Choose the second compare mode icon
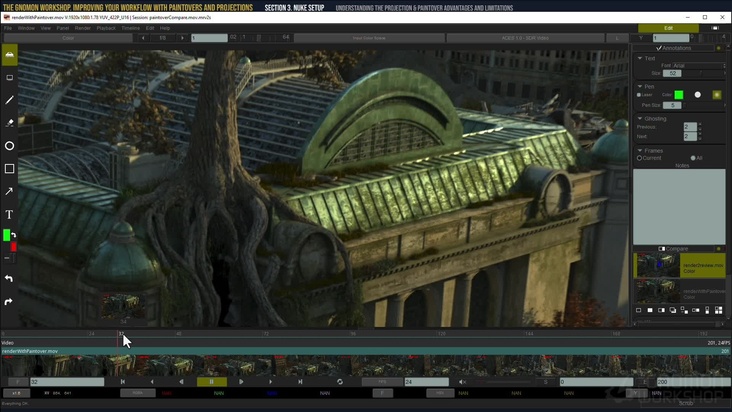 650,310
